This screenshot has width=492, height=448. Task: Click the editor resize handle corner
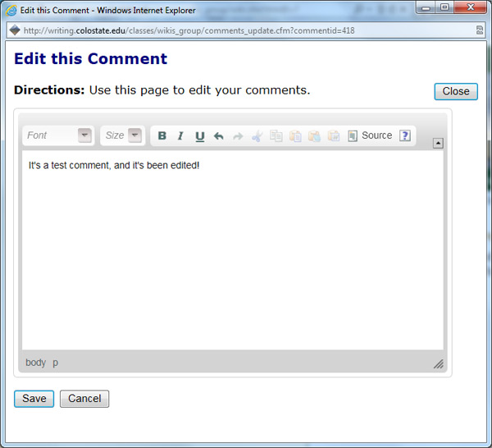[439, 363]
